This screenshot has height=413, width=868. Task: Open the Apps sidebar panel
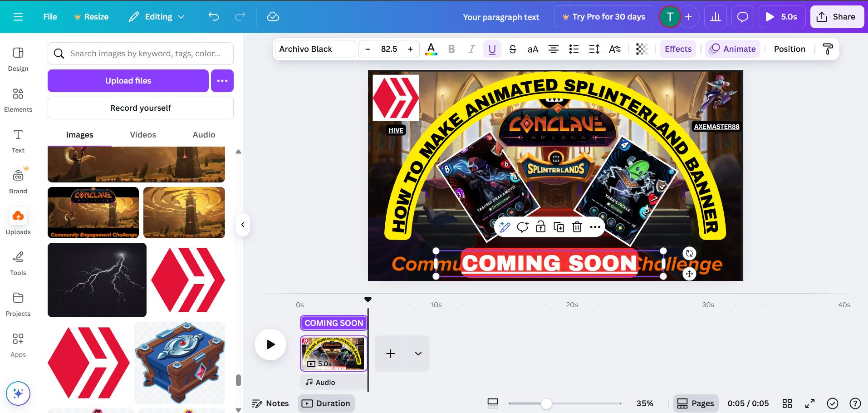pyautogui.click(x=18, y=345)
